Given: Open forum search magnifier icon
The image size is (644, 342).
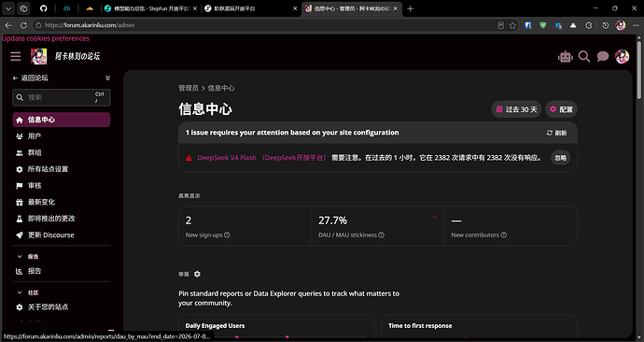Looking at the screenshot, I should click(584, 56).
